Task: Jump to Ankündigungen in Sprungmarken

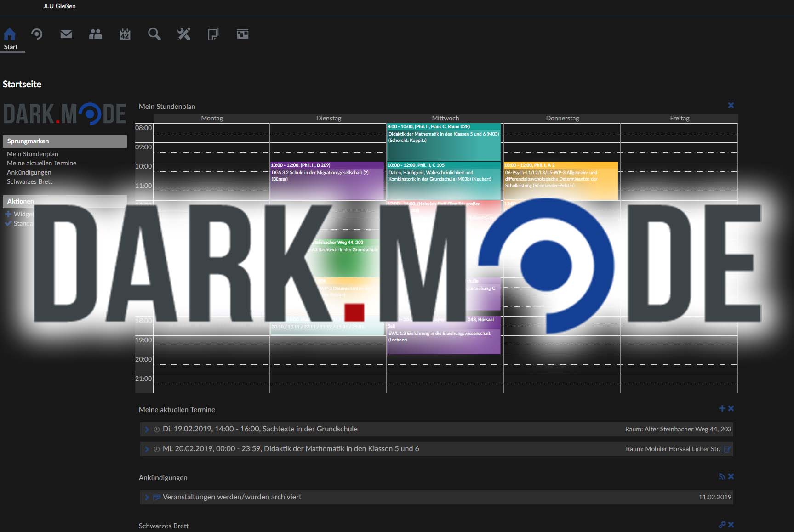Action: (29, 172)
